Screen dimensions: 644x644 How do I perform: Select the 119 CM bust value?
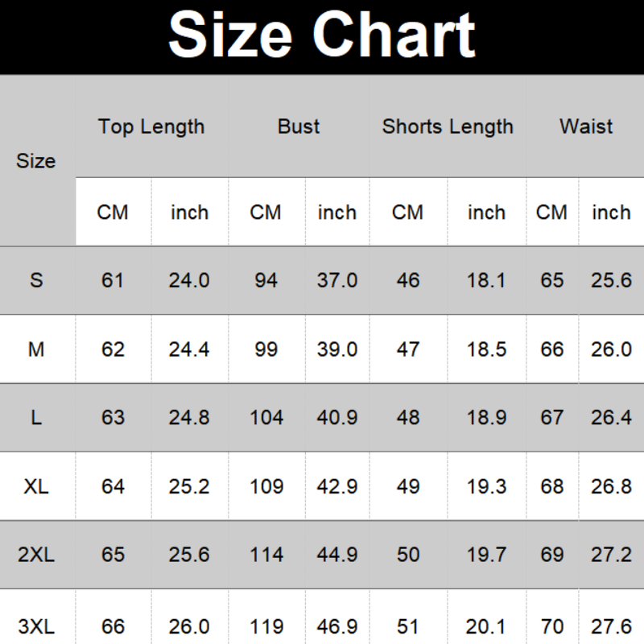(x=266, y=625)
